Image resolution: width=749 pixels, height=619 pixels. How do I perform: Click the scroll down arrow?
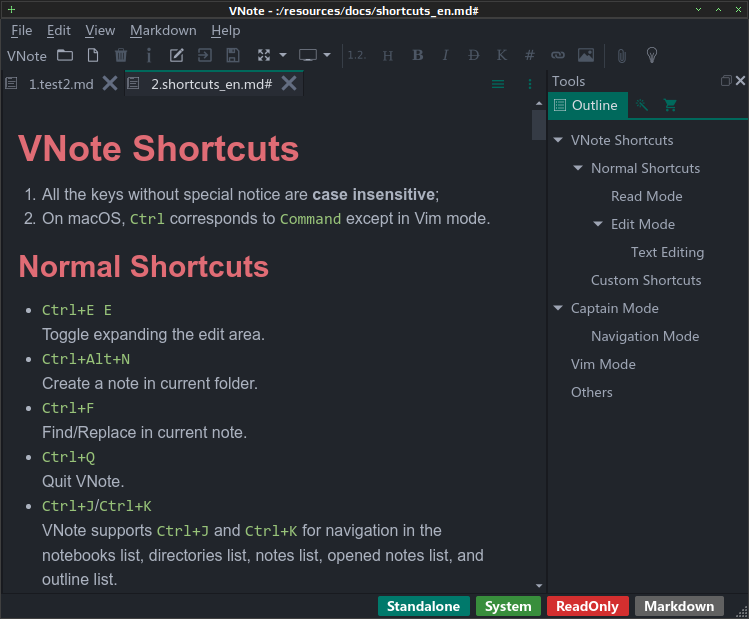(x=539, y=586)
